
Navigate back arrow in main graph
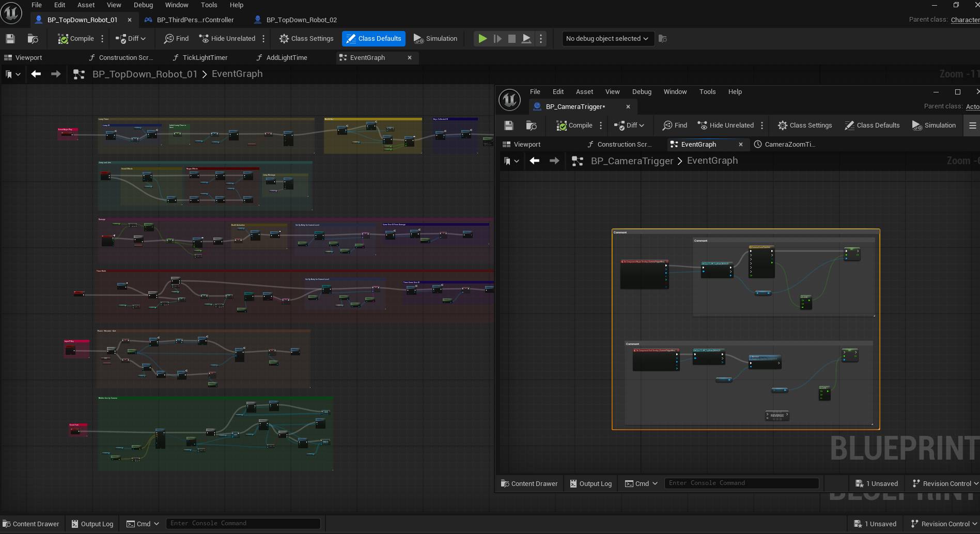point(36,74)
